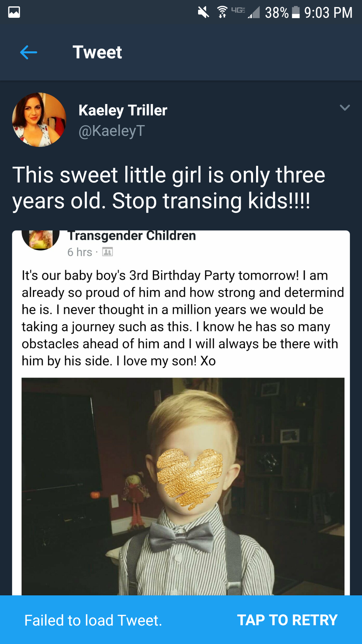Open the tweet options chevron
This screenshot has height=644, width=362.
point(345,107)
